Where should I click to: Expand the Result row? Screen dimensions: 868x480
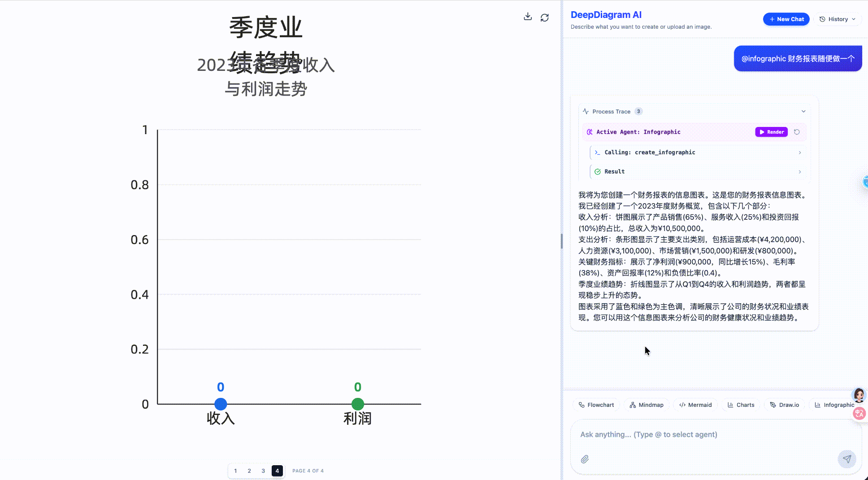(x=799, y=172)
